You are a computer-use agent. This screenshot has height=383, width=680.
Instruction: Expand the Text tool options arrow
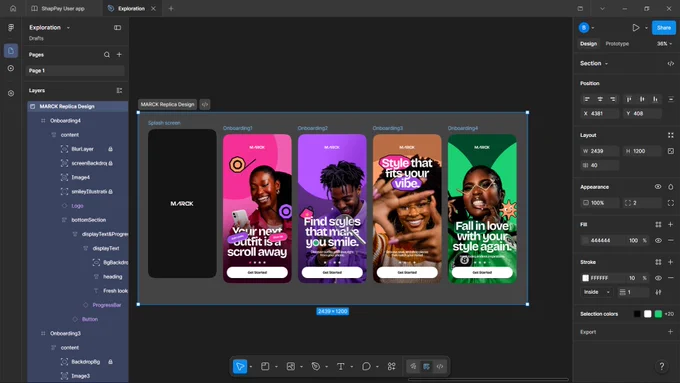pyautogui.click(x=352, y=367)
